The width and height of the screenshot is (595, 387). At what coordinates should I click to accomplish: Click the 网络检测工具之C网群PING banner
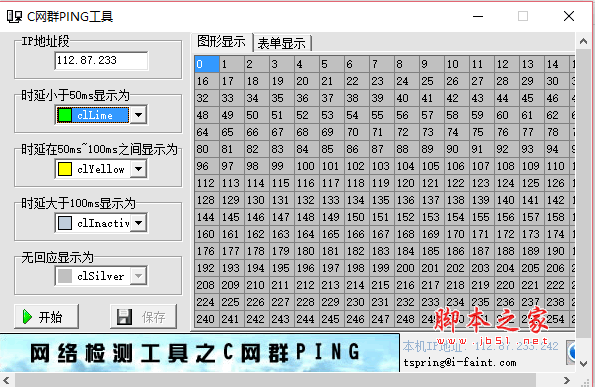200,352
